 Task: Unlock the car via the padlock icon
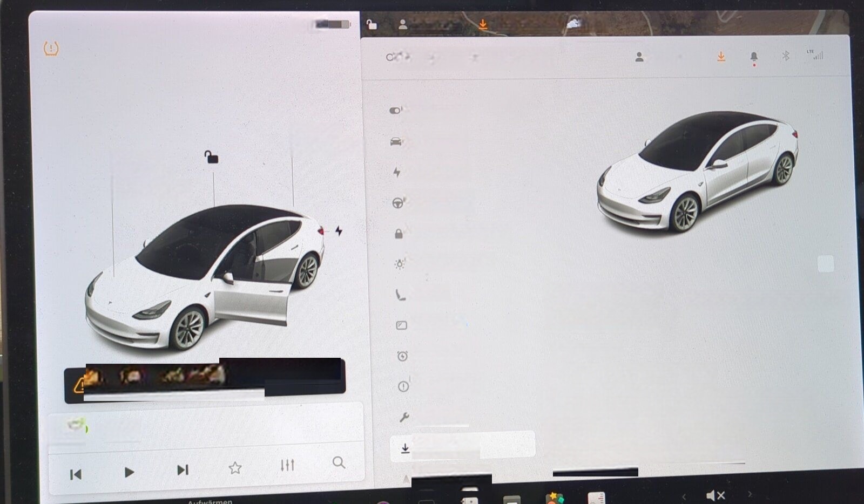pos(210,158)
